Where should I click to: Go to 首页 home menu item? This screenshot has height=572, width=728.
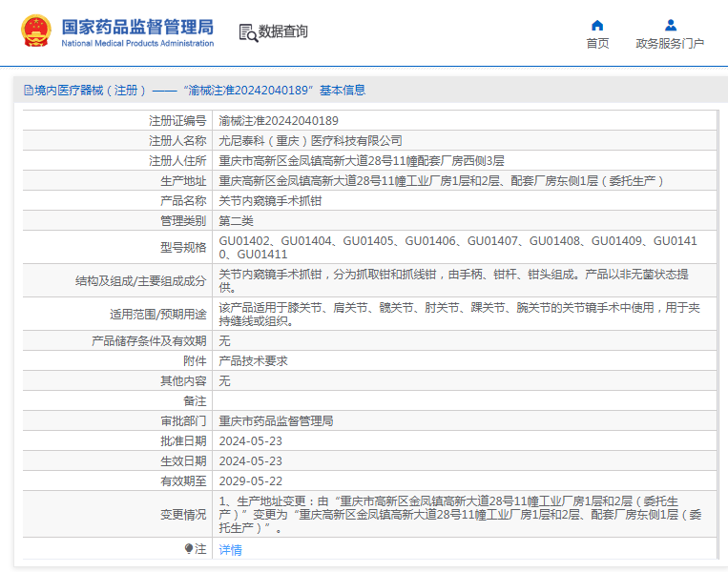[x=597, y=43]
